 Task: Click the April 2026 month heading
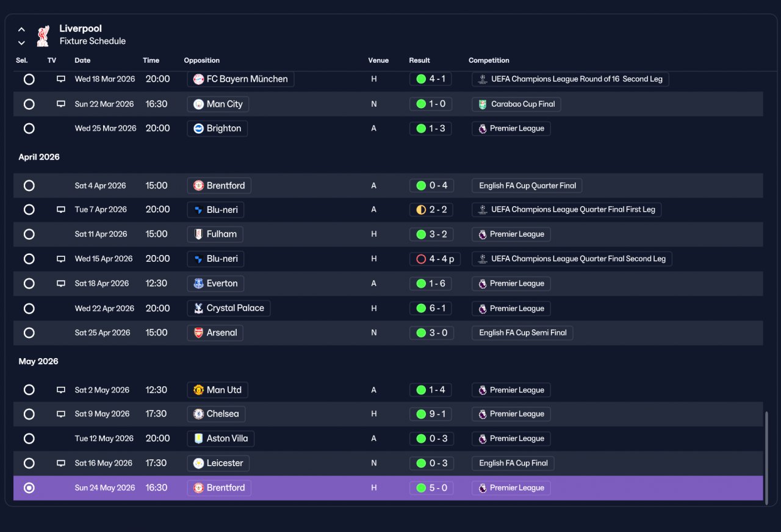coord(39,157)
